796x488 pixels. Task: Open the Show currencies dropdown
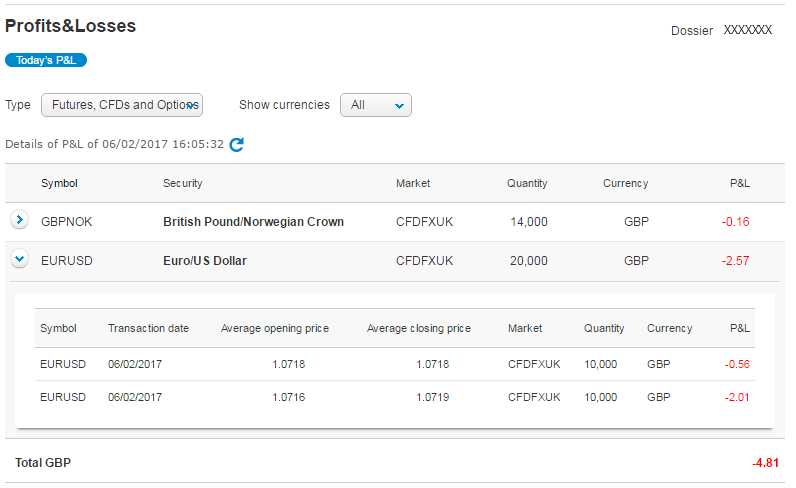(376, 105)
